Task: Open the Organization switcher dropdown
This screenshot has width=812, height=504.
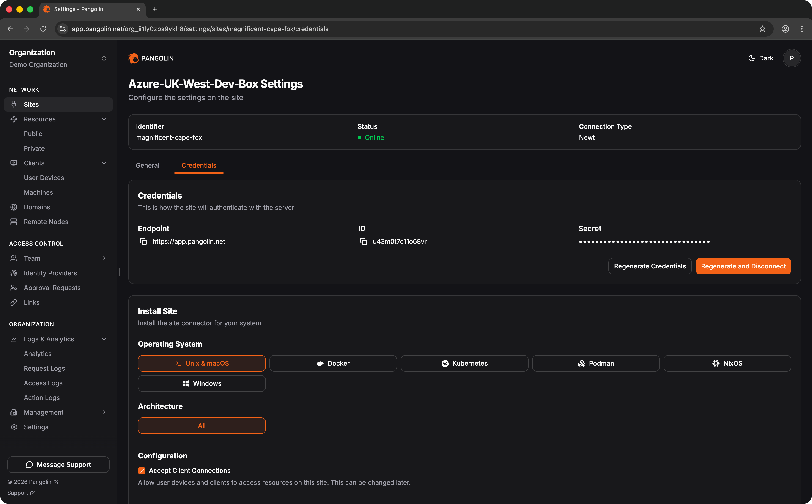Action: click(x=104, y=58)
